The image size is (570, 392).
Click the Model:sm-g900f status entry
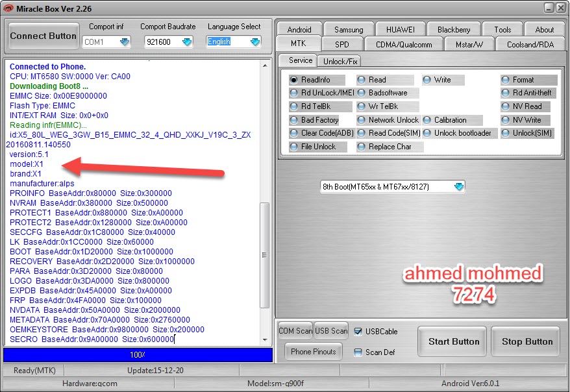[x=275, y=384]
